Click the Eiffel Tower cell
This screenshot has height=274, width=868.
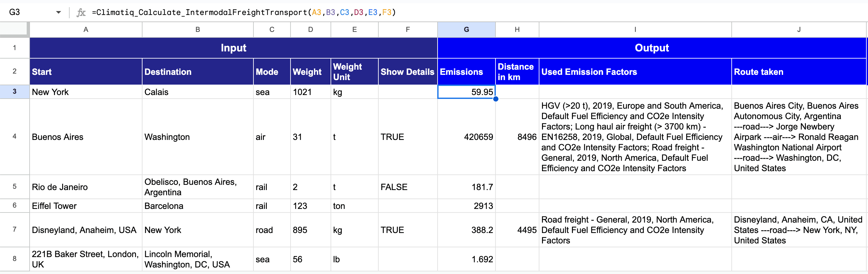[86, 206]
